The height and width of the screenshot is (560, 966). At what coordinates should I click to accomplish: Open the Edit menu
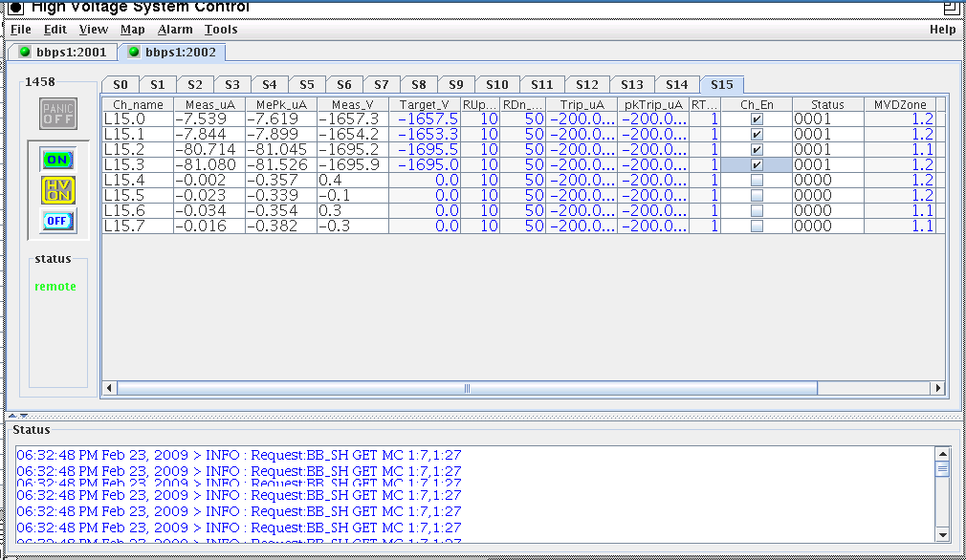click(55, 30)
